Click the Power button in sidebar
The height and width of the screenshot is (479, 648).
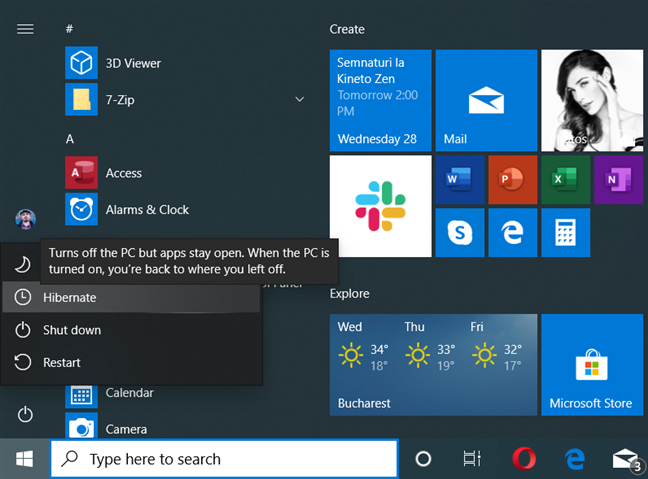(x=25, y=415)
